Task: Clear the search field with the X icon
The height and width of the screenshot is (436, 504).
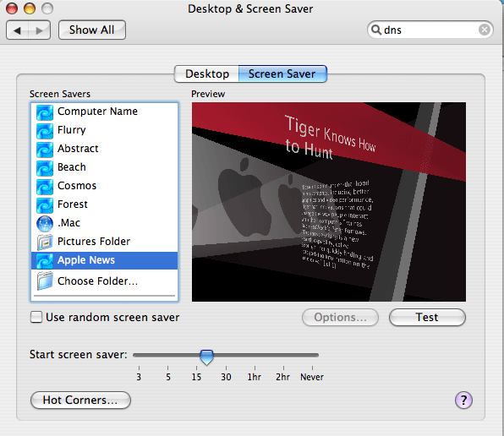Action: (484, 30)
